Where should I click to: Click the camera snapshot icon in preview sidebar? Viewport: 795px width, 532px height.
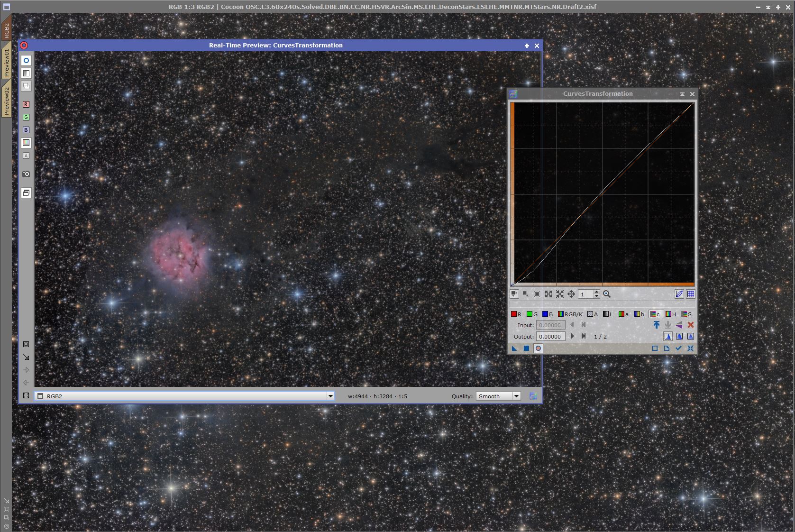tap(26, 174)
